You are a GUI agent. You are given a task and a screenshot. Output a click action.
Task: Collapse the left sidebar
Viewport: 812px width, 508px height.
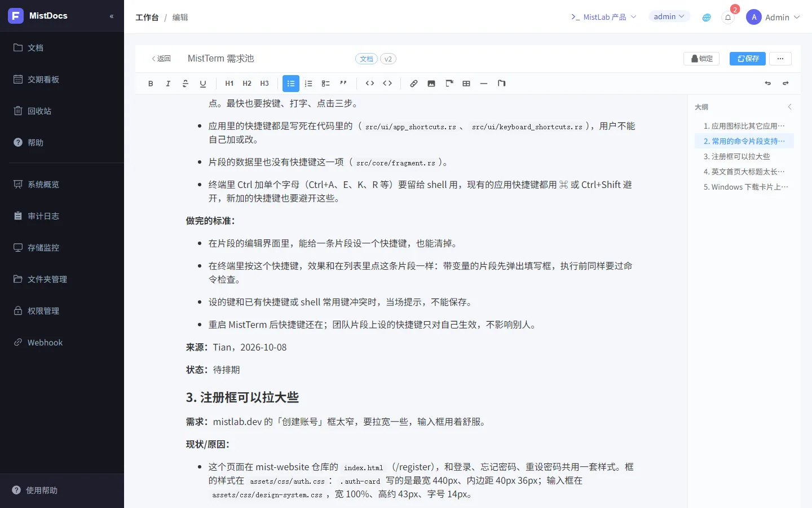click(112, 16)
